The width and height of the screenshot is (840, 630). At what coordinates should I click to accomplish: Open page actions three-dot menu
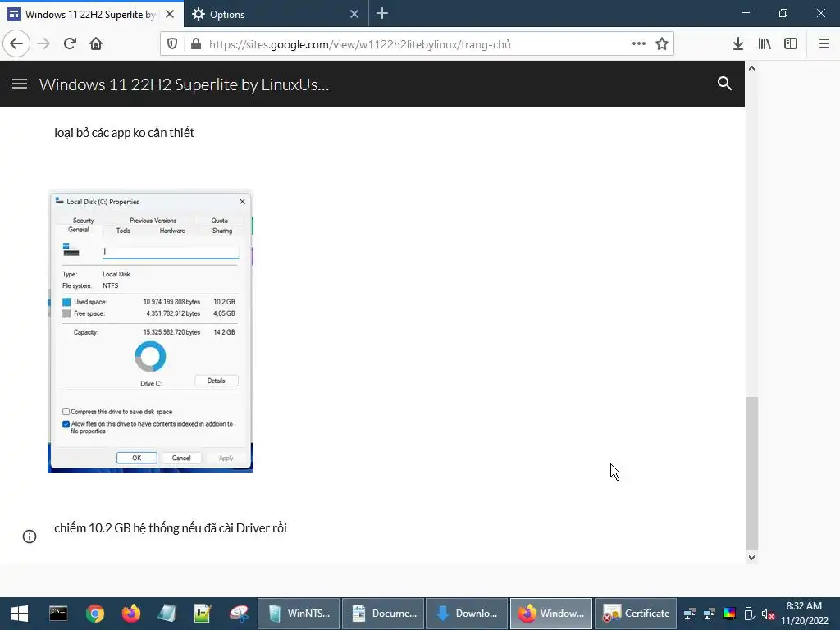pos(638,44)
